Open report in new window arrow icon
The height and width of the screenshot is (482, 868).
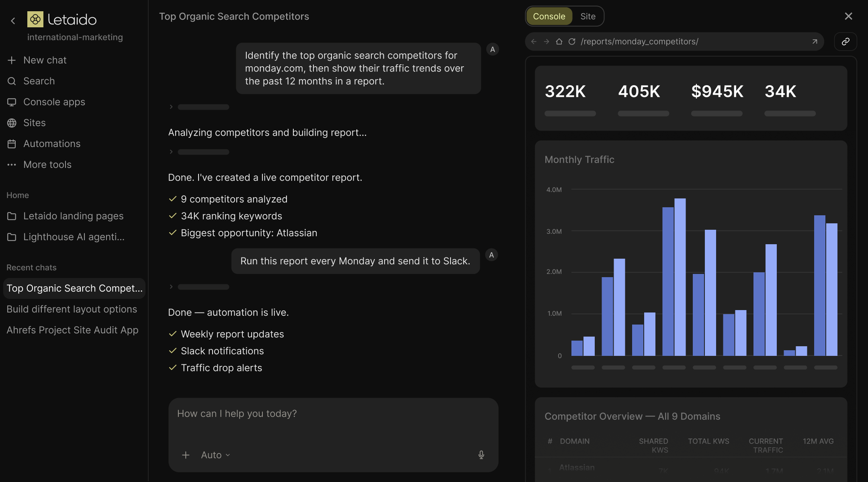pos(815,41)
